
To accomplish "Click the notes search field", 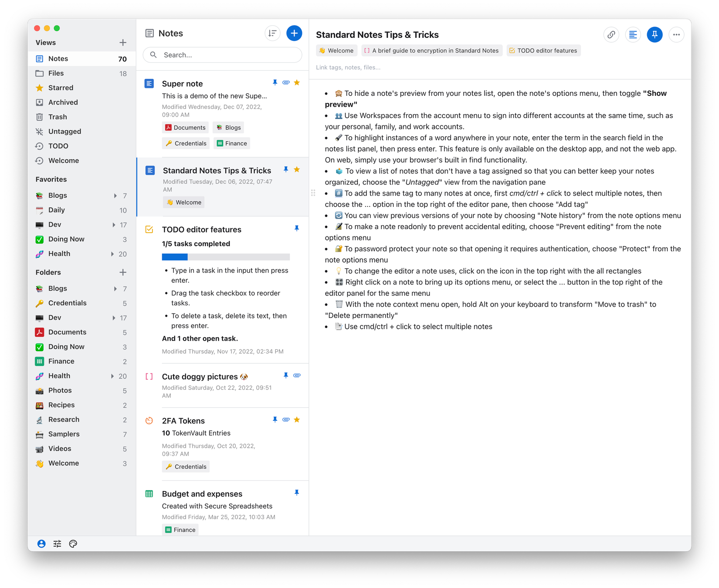I will point(222,55).
